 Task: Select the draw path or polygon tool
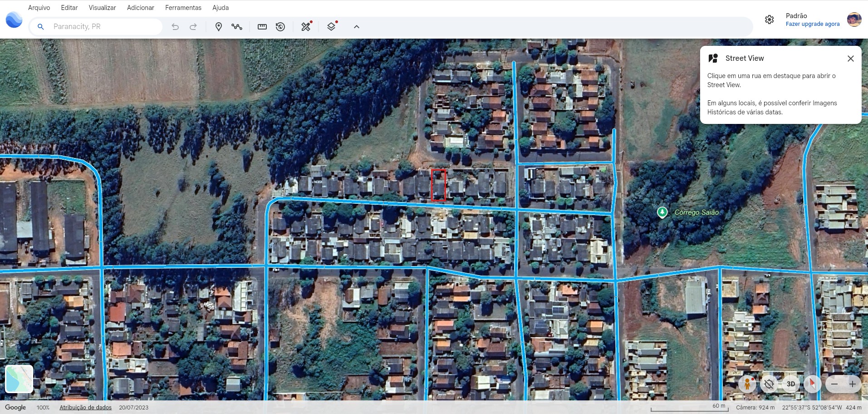[236, 27]
